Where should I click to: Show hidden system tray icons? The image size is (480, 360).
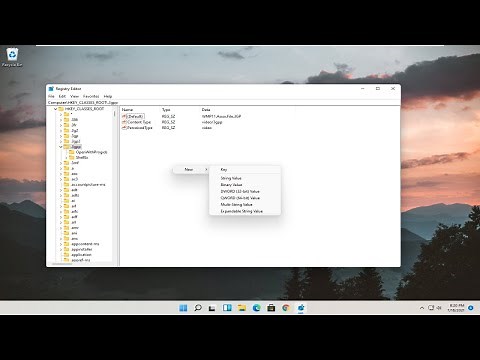(x=422, y=308)
